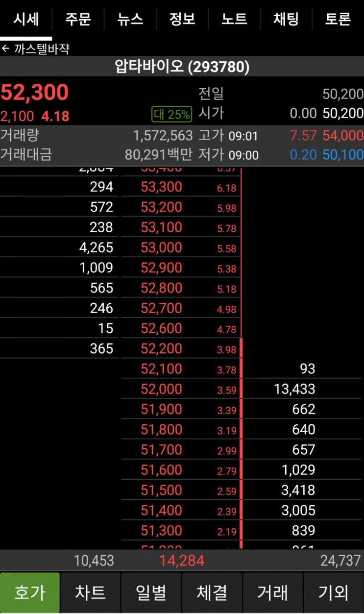Select bid price 51,600
This screenshot has width=364, height=614.
(161, 470)
